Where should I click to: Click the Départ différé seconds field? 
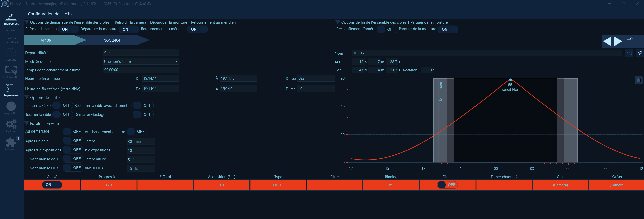pyautogui.click(x=141, y=53)
